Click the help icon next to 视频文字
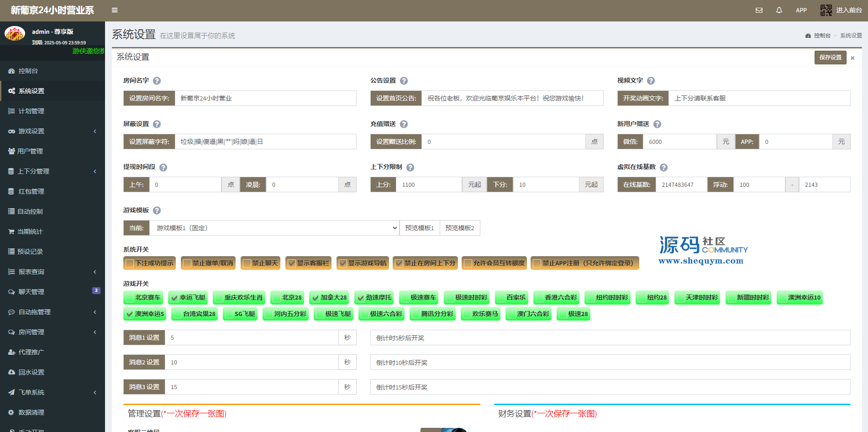Viewport: 868px width, 432px height. [x=651, y=81]
